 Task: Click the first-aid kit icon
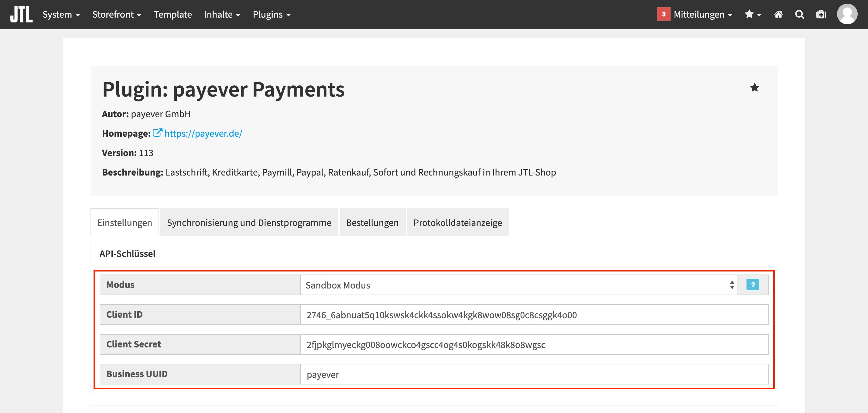coord(821,15)
